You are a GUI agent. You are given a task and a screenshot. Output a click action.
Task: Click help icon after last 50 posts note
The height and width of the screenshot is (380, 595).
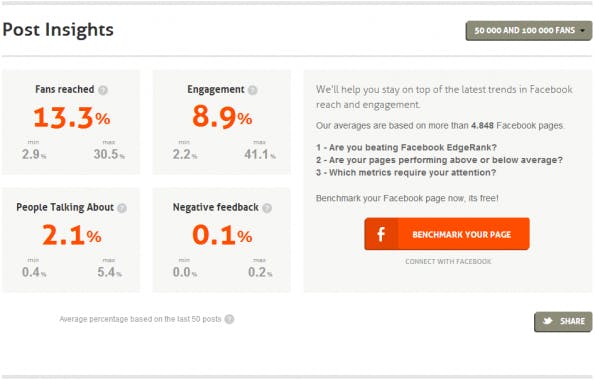click(229, 319)
